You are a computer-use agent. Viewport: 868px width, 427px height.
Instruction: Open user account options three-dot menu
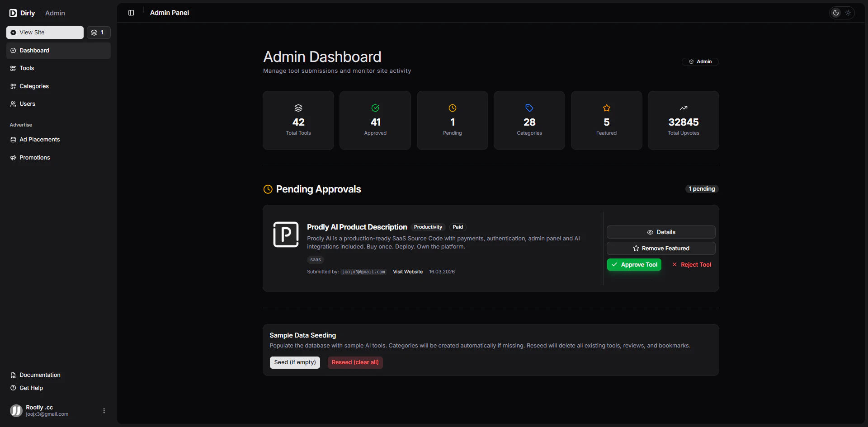click(x=104, y=411)
